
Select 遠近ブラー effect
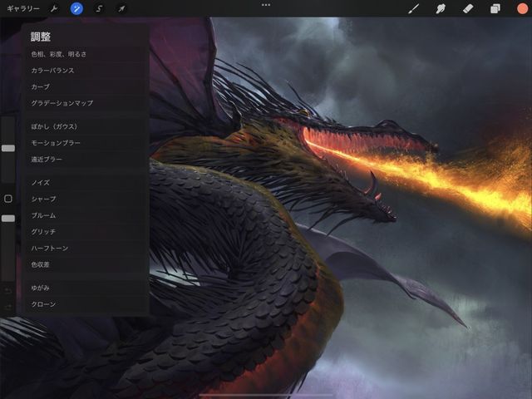pyautogui.click(x=86, y=159)
